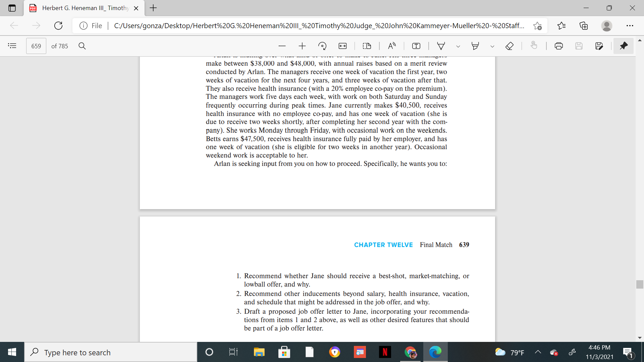
Task: Open the table of contents sidebar
Action: (x=12, y=46)
